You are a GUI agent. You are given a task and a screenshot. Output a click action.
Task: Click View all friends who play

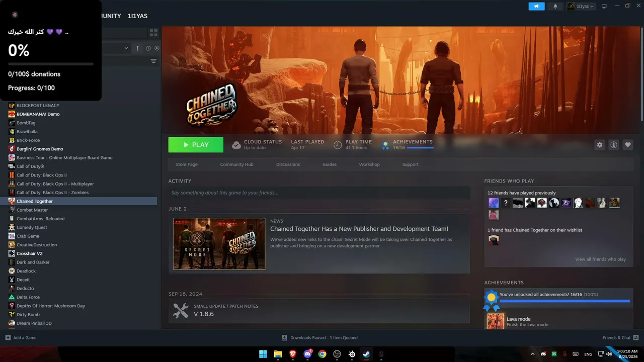600,259
